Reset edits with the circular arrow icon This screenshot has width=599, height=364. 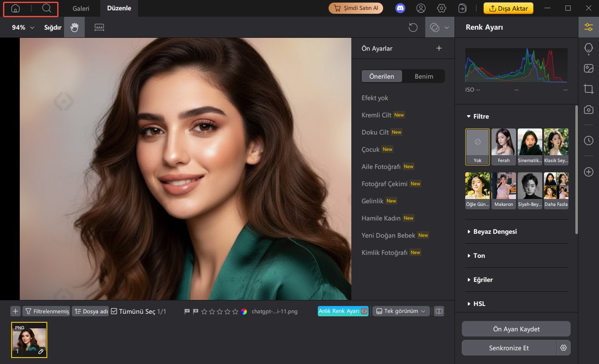tap(413, 27)
